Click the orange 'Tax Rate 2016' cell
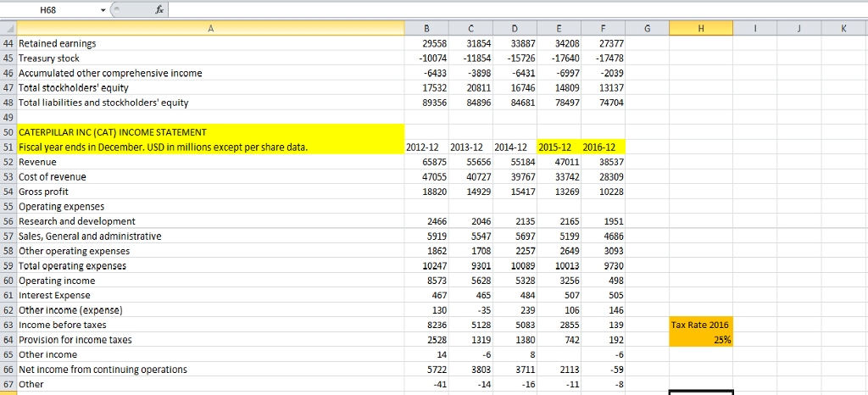Screen dimensions: 868x395 701,325
